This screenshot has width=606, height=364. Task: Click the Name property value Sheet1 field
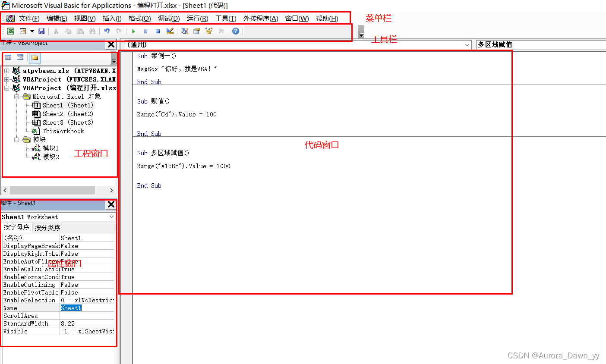[x=87, y=308]
